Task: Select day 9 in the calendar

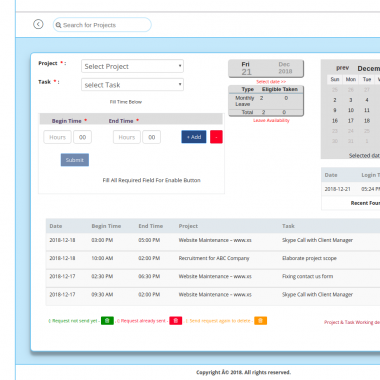Action: click(x=335, y=110)
